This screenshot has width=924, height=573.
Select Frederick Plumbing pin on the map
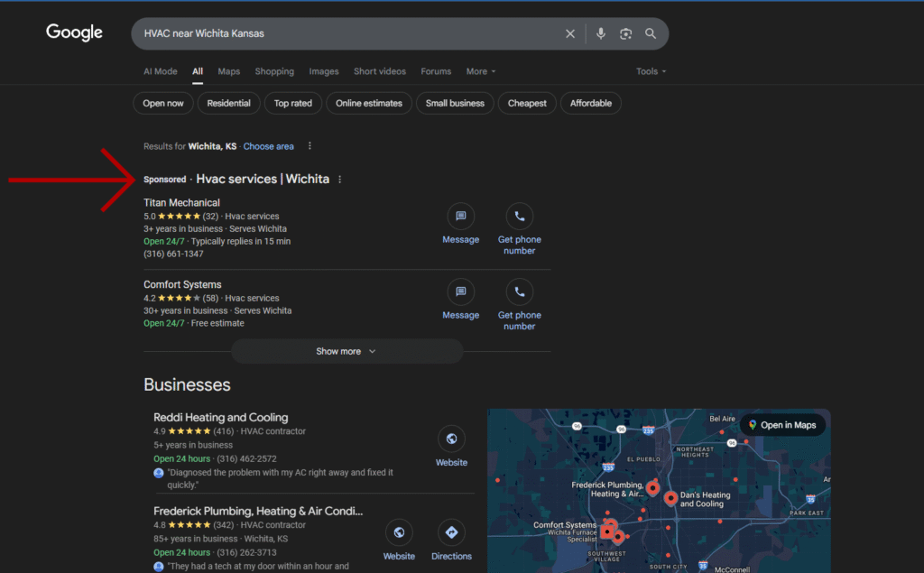pos(652,487)
